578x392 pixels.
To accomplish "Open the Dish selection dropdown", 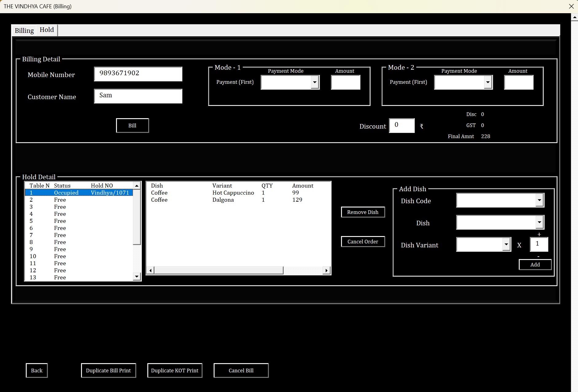I will (539, 222).
